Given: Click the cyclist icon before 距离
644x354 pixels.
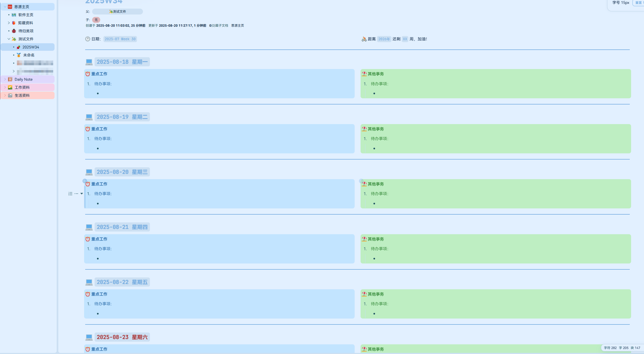Looking at the screenshot, I should [364, 39].
